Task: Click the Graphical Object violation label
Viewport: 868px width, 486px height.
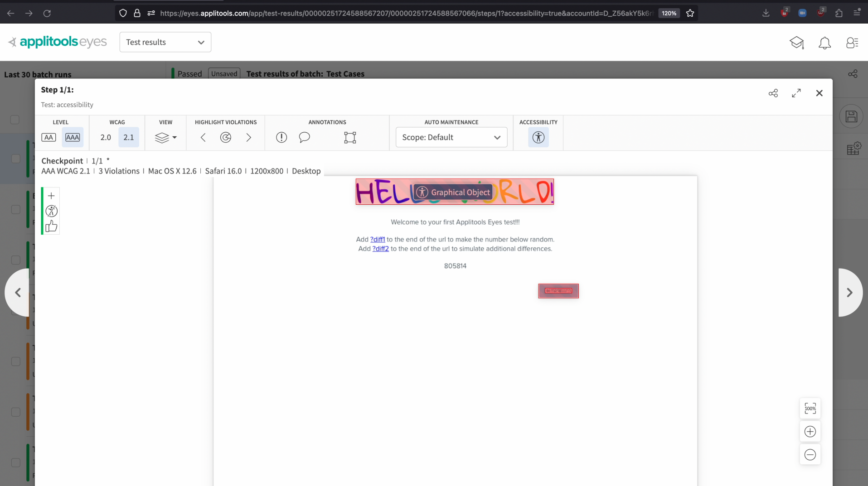Action: point(453,192)
